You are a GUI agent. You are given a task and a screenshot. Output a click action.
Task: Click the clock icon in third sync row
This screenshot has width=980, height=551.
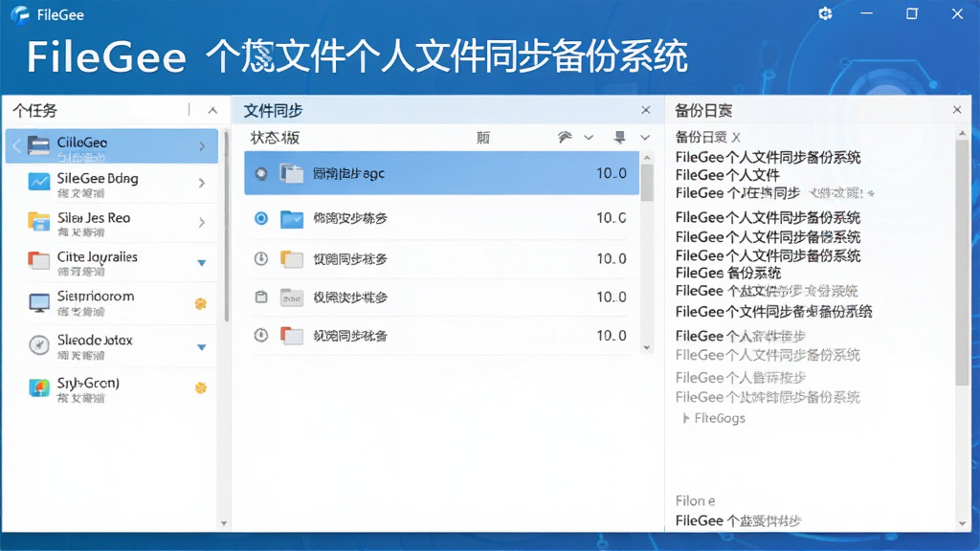click(261, 258)
